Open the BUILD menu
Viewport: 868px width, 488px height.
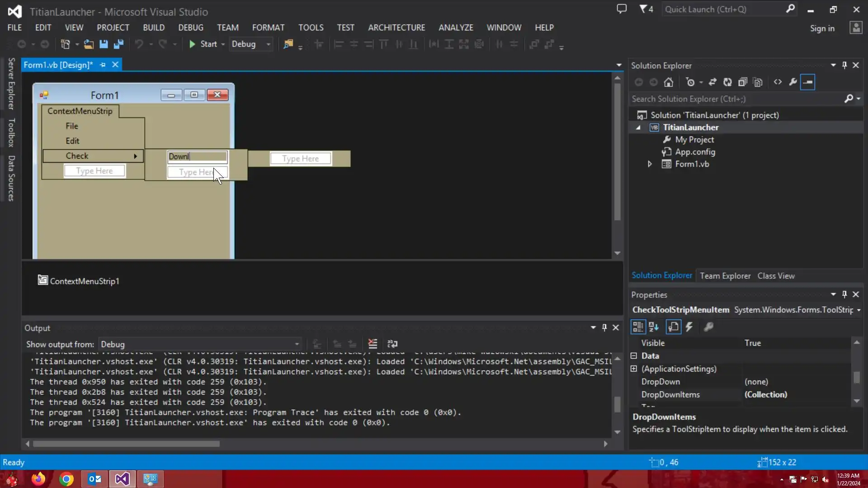pyautogui.click(x=154, y=28)
